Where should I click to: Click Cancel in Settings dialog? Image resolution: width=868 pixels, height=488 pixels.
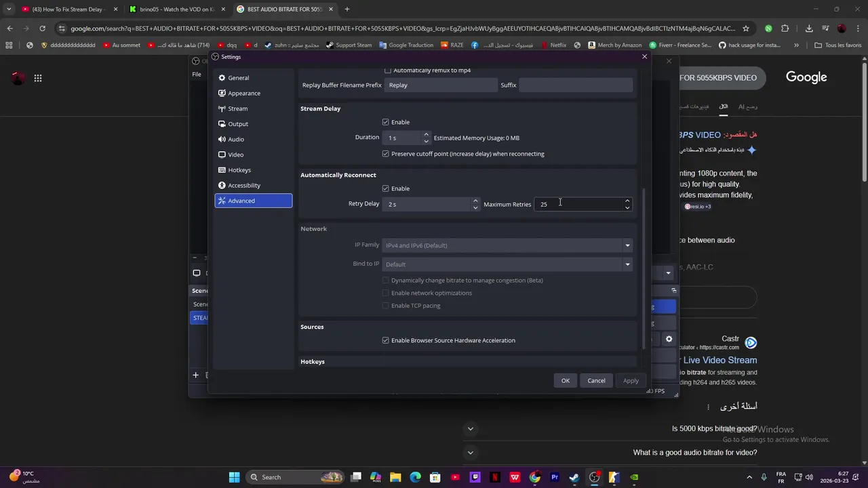pyautogui.click(x=597, y=381)
